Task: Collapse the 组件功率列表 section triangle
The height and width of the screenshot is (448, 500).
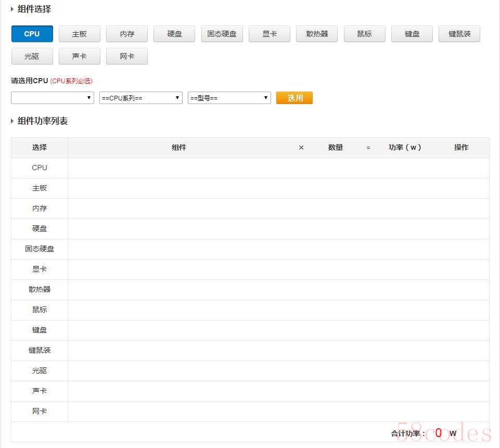Action: coord(12,121)
